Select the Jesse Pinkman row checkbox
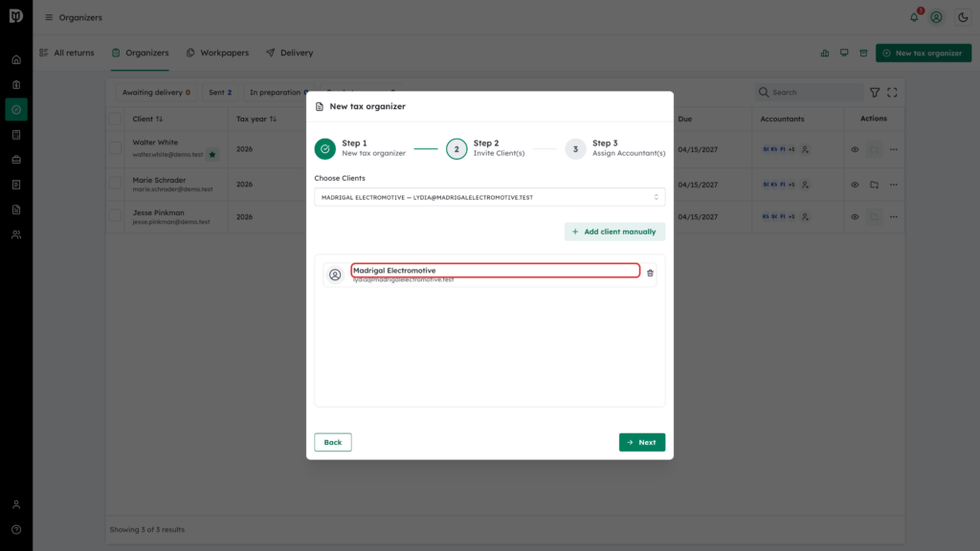980x551 pixels. (115, 216)
